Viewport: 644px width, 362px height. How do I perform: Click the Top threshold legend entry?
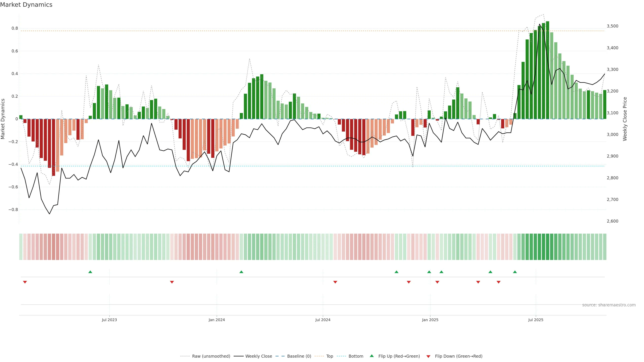[x=330, y=356]
